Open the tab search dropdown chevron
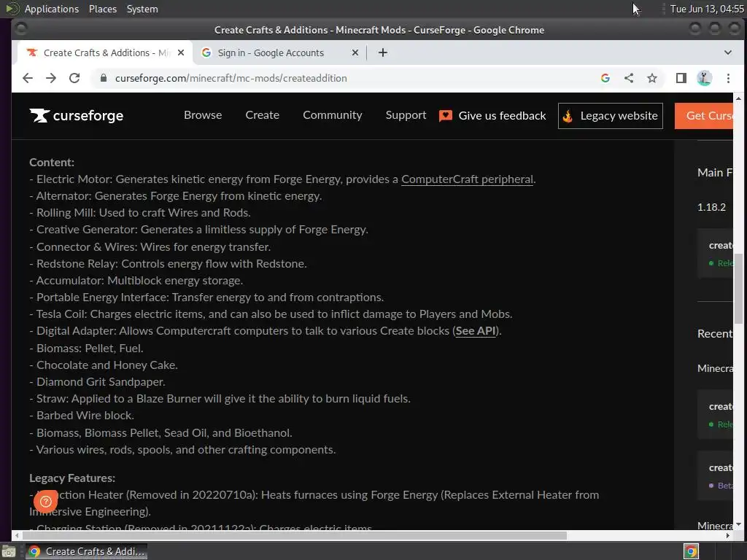The height and width of the screenshot is (560, 747). [728, 52]
